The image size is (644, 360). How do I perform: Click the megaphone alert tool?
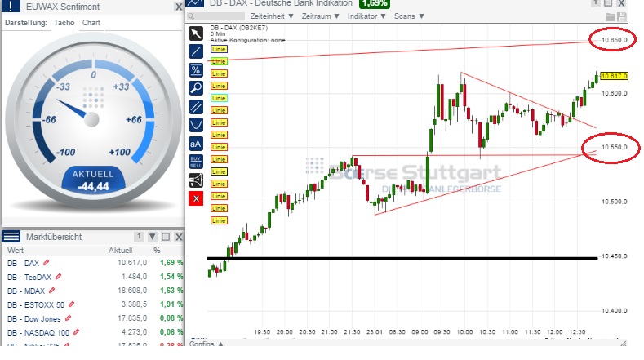(196, 180)
